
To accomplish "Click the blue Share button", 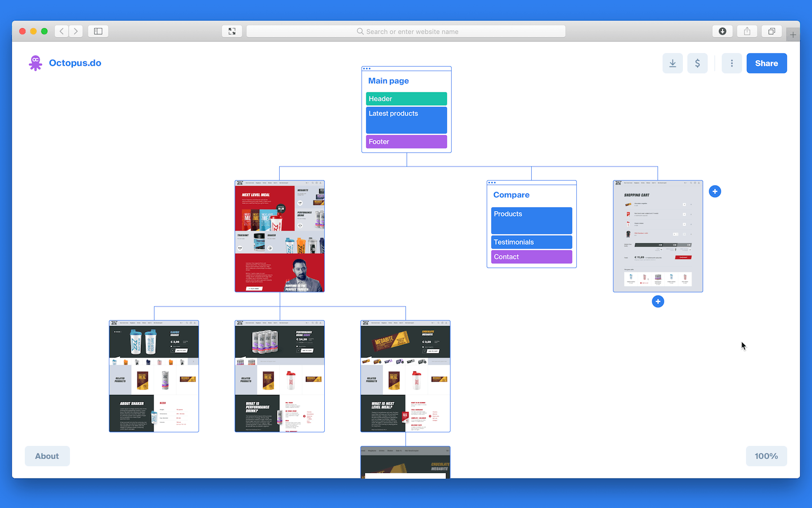I will pyautogui.click(x=766, y=63).
